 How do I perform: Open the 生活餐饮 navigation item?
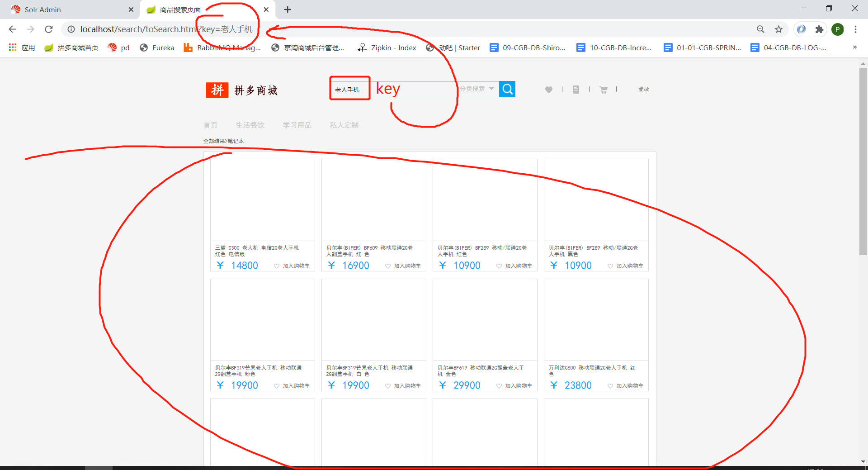click(x=250, y=125)
